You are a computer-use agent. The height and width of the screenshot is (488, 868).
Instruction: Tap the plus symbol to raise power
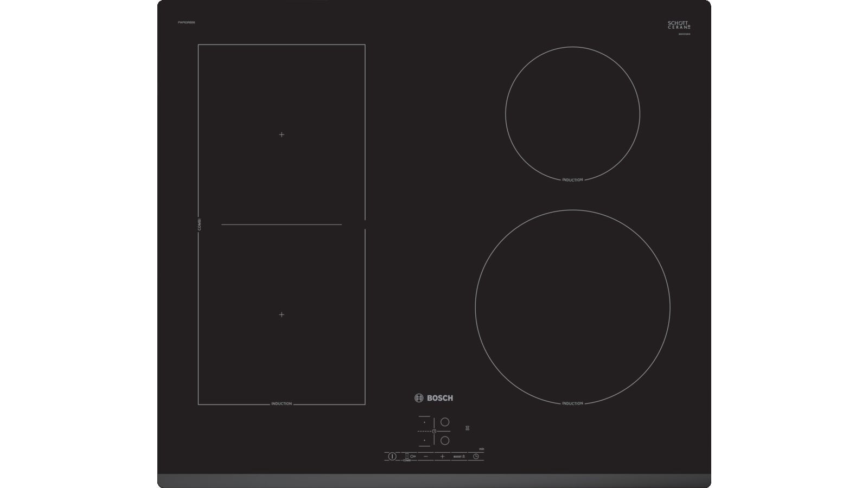point(443,457)
